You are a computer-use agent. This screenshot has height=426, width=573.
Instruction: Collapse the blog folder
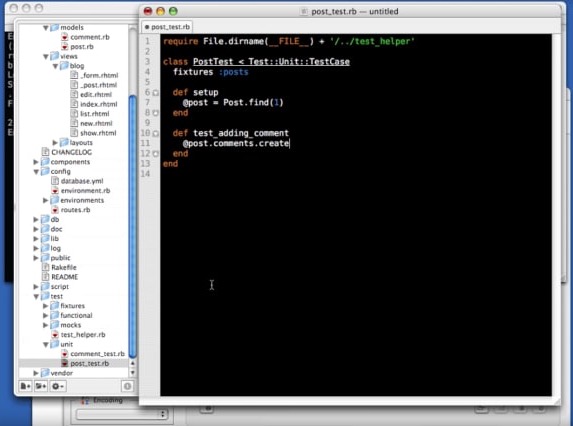click(55, 66)
